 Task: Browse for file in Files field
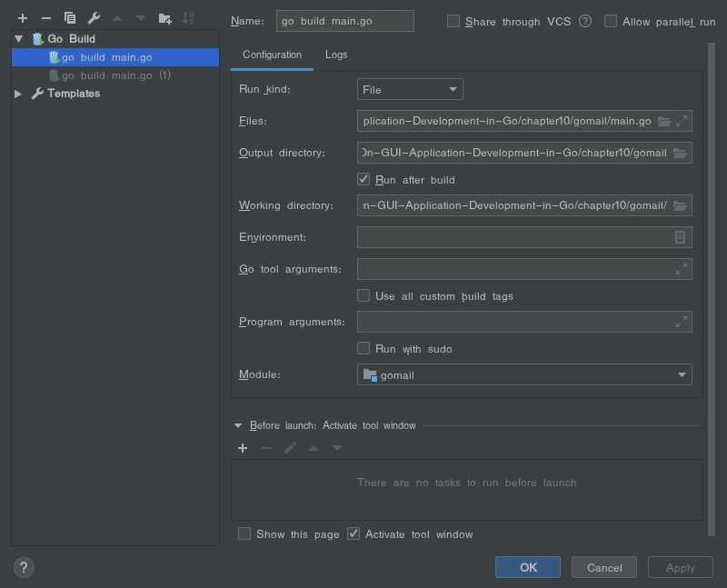[x=664, y=122]
